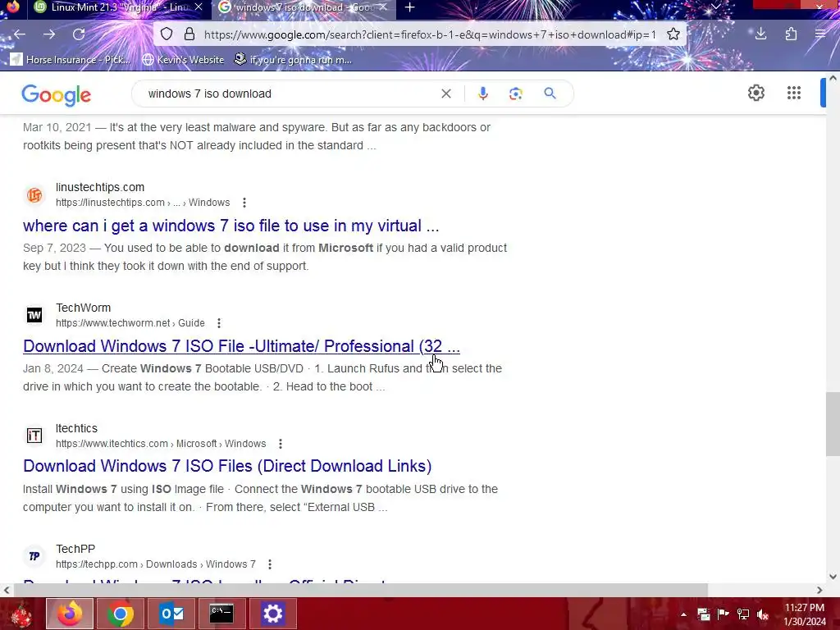Image resolution: width=840 pixels, height=630 pixels.
Task: Click the horizontal scrollbar thumb
Action: [x=361, y=590]
